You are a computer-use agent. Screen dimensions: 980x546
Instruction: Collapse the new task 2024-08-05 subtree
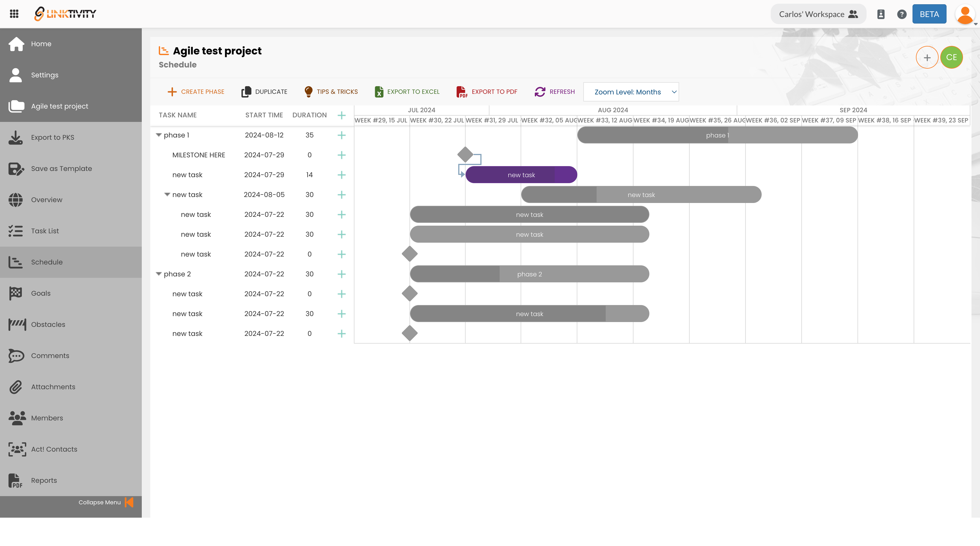point(167,194)
